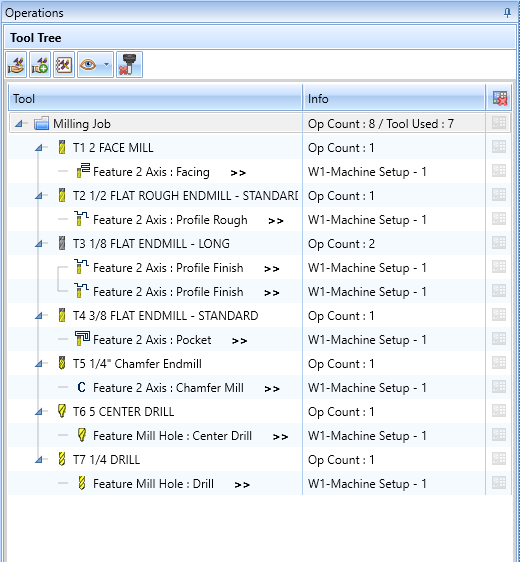Select the Facing operation icon
The image size is (520, 562).
point(83,171)
